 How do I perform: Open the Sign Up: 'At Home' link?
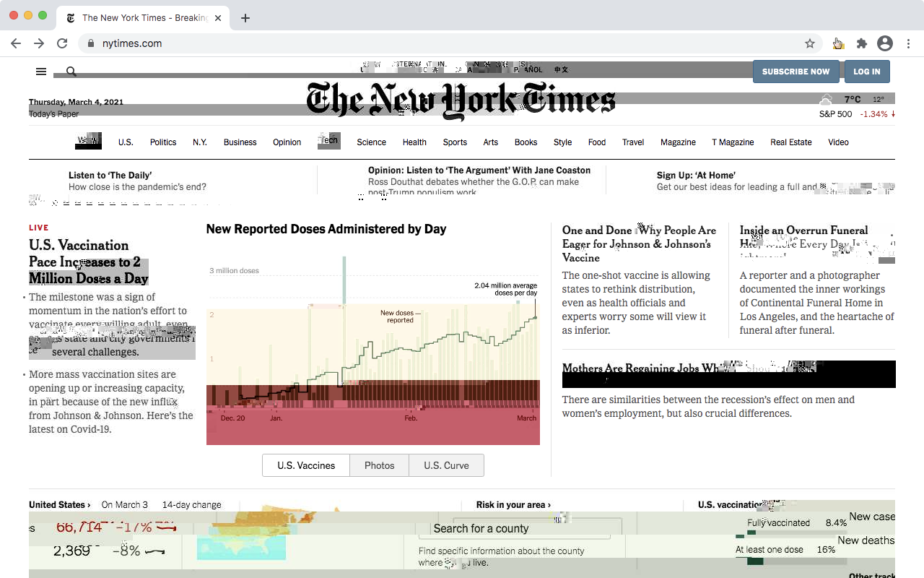click(x=697, y=175)
